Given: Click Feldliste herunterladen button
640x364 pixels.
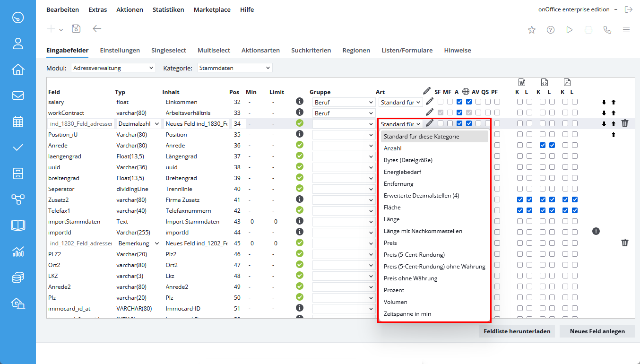Looking at the screenshot, I should [517, 331].
